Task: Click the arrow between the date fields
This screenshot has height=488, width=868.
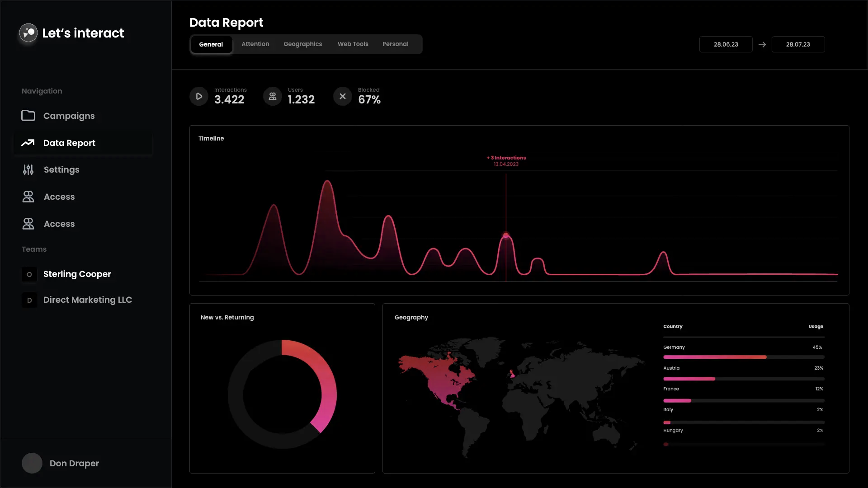Action: (x=762, y=44)
